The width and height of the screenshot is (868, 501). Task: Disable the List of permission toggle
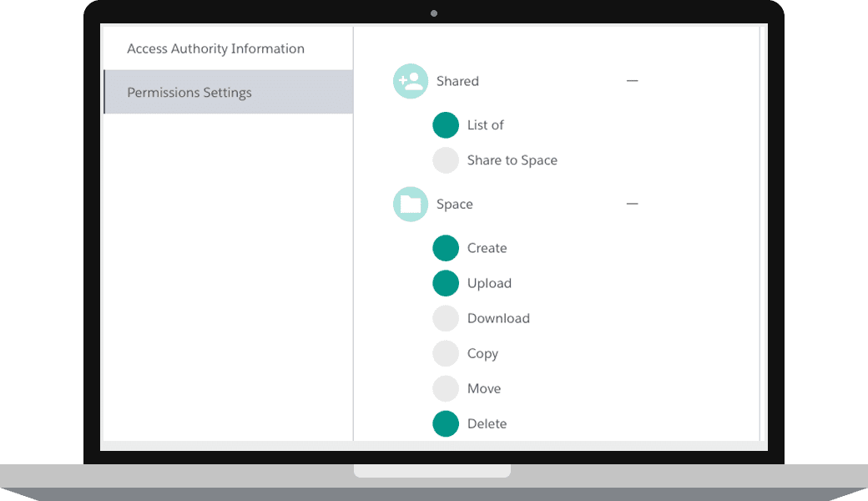click(446, 125)
